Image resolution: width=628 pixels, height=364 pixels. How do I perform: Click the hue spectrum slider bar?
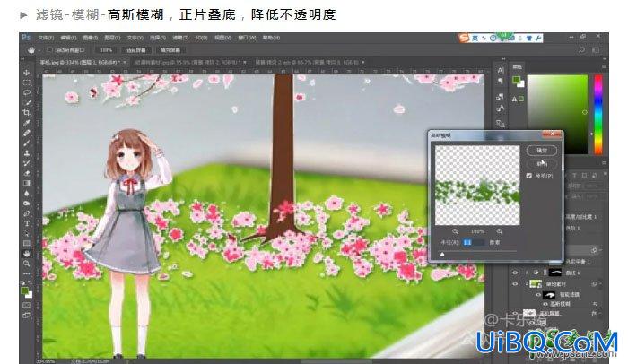click(598, 114)
